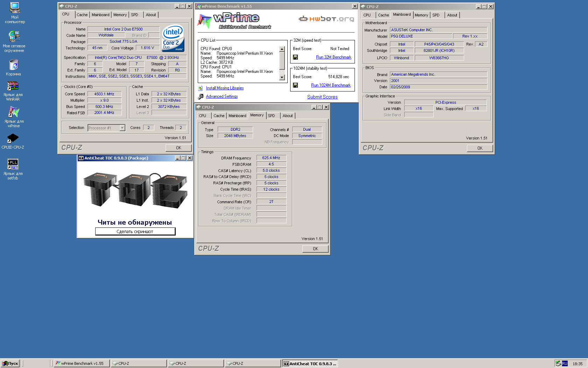
Task: Click the 2048 MBytes memory size value
Action: click(x=235, y=136)
